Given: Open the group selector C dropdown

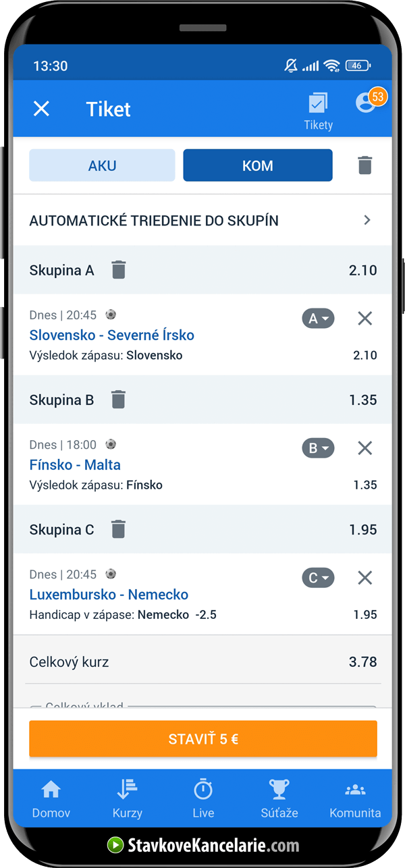Looking at the screenshot, I should (x=318, y=577).
